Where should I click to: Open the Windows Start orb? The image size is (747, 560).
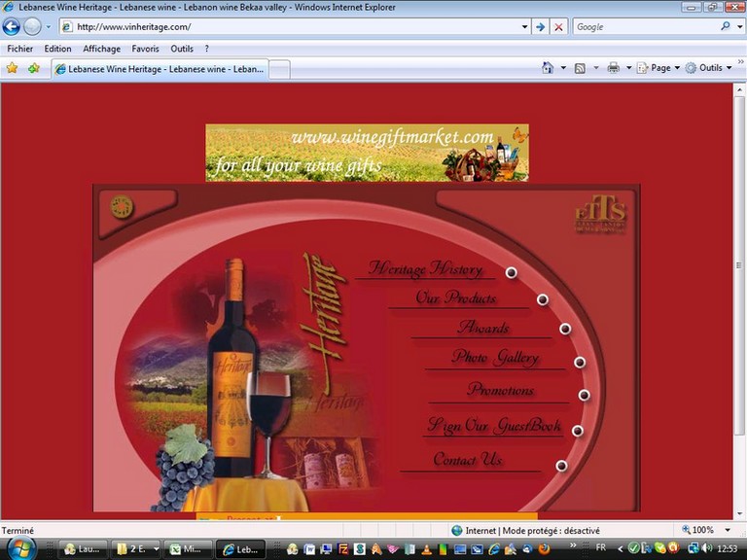tap(21, 547)
